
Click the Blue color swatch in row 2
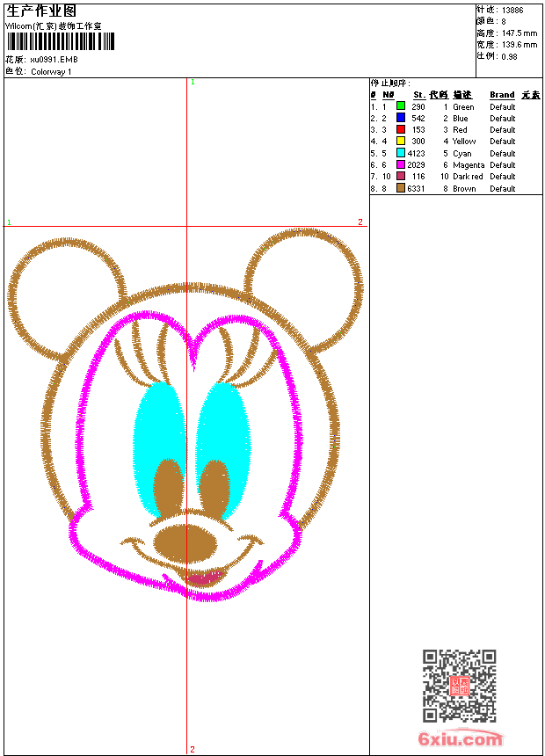click(x=400, y=117)
